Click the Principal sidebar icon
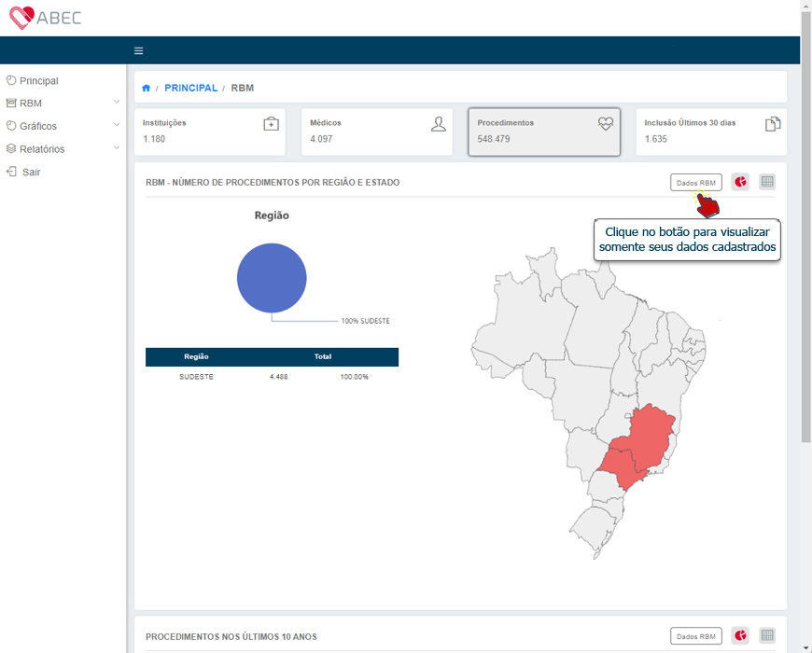 tap(11, 80)
